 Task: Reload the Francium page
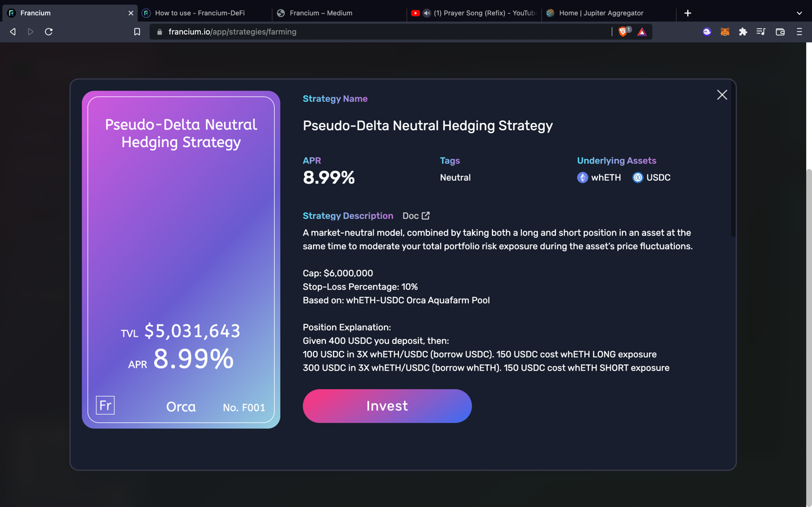pos(49,32)
